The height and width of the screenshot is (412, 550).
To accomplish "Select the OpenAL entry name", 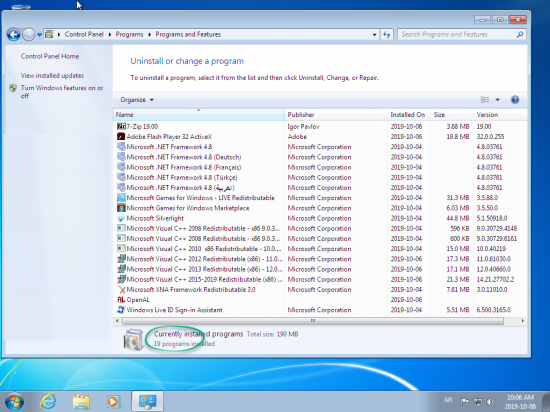I will [138, 300].
